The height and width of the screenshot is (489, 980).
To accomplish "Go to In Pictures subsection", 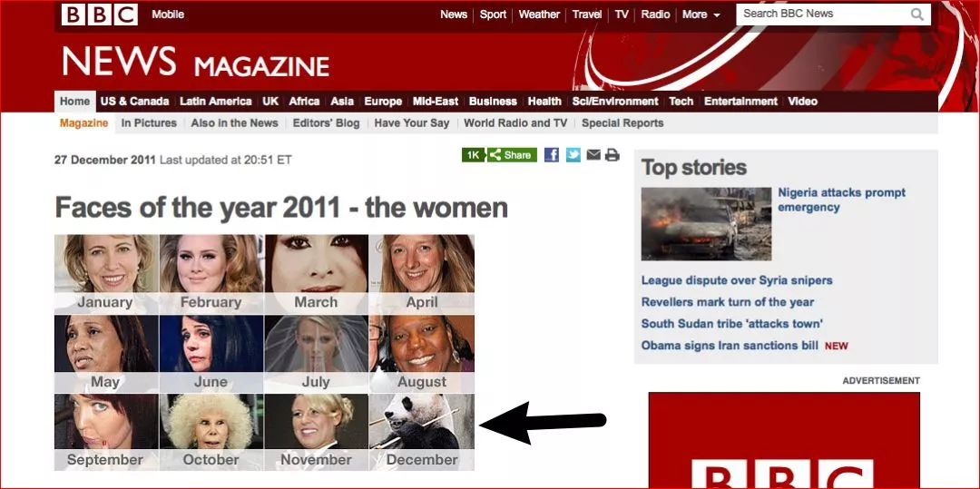I will [x=149, y=123].
